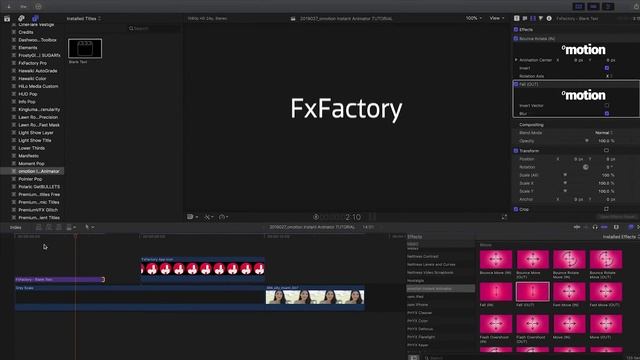Open the Retime speedometer menu below the viewer
Screen dimensions: 640x360
[223, 217]
